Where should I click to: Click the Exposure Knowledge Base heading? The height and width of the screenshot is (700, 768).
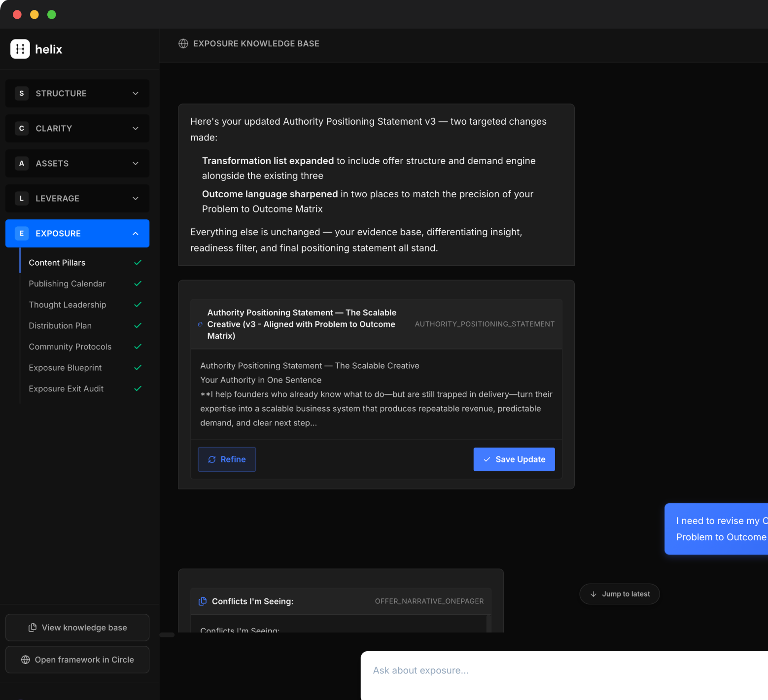tap(256, 43)
